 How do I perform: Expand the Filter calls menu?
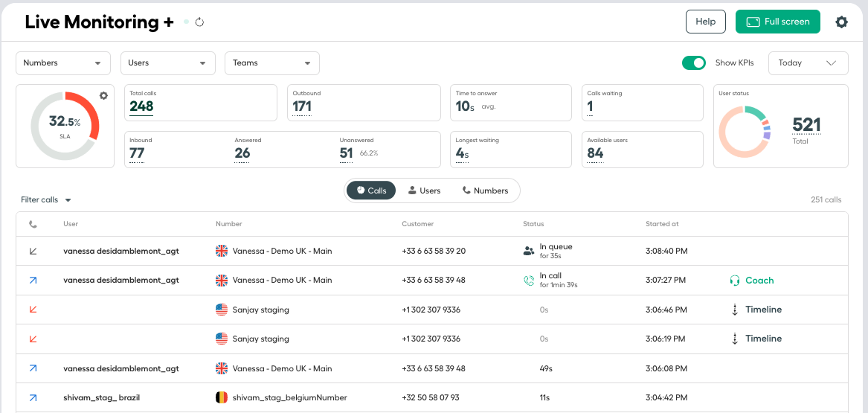point(46,200)
